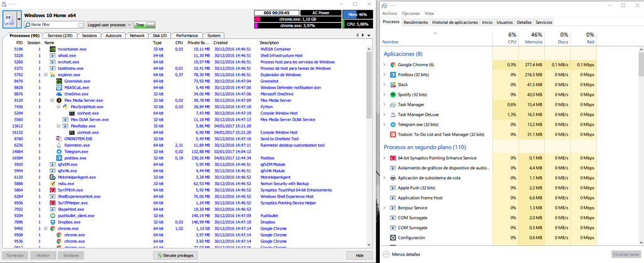Collapse the PlexRelay.exe node
The height and width of the screenshot is (263, 644).
[58, 126]
